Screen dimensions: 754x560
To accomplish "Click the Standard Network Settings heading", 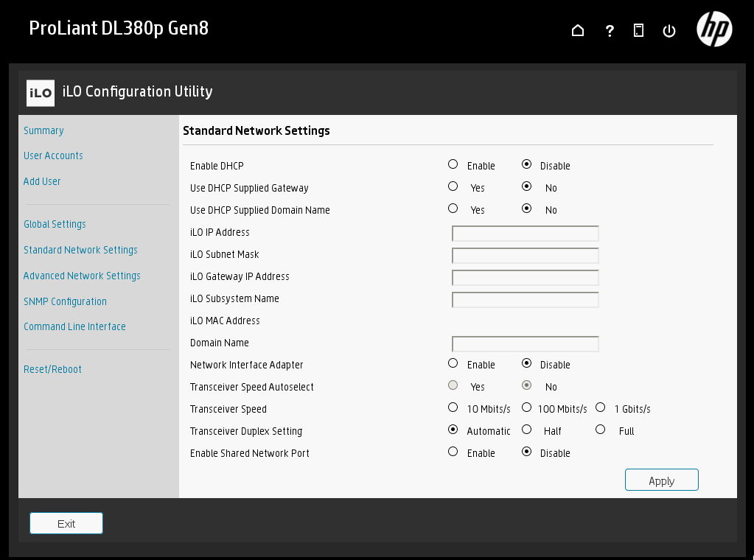I will click(256, 130).
